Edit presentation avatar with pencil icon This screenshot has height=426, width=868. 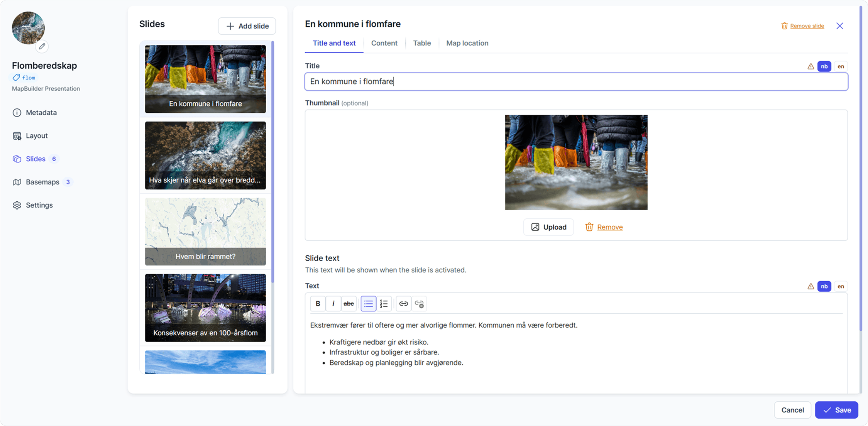click(x=42, y=46)
